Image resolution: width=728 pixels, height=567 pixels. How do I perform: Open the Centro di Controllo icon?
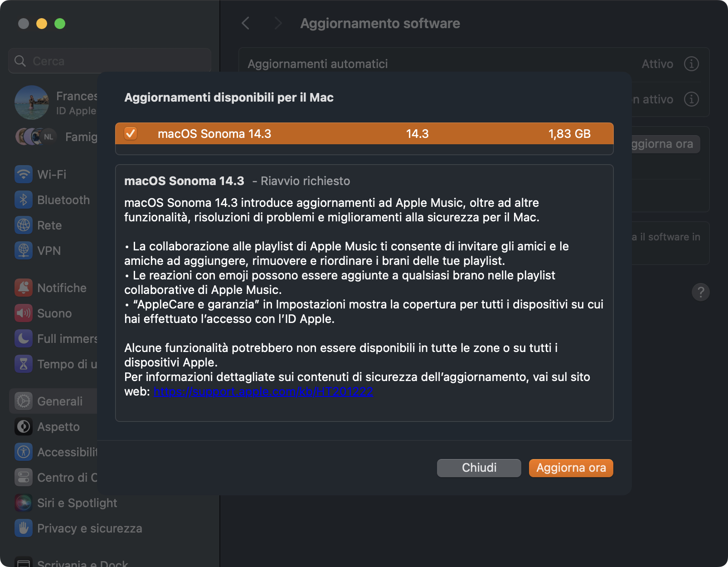click(24, 477)
